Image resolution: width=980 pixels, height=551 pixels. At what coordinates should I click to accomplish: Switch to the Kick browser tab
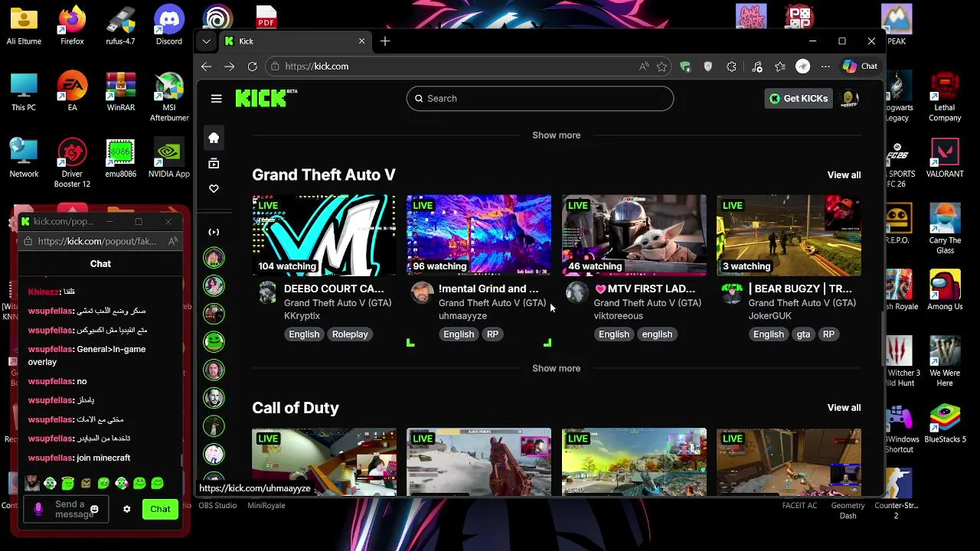[295, 41]
